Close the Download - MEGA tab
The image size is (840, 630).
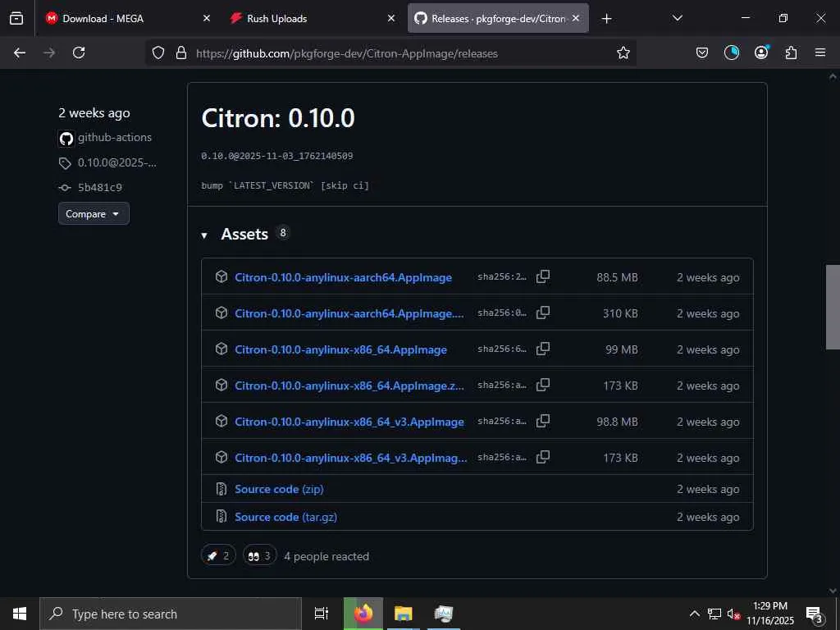click(x=207, y=19)
